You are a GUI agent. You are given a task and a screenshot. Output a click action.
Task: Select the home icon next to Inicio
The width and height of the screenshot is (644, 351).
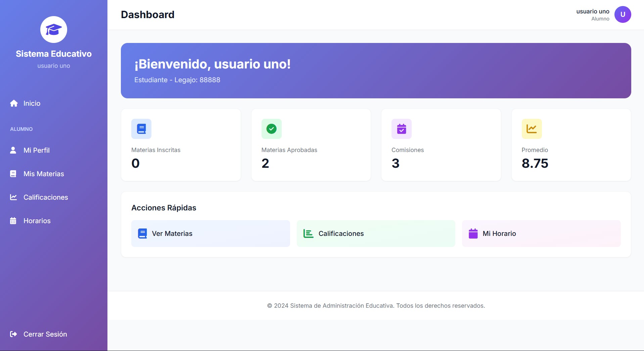coord(13,103)
